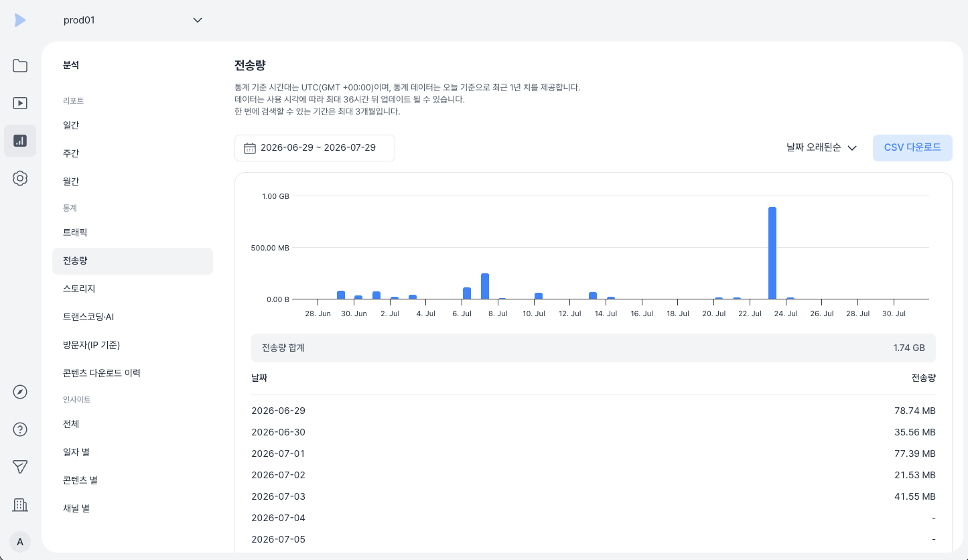
Task: Click the paper plane send icon
Action: 20,468
